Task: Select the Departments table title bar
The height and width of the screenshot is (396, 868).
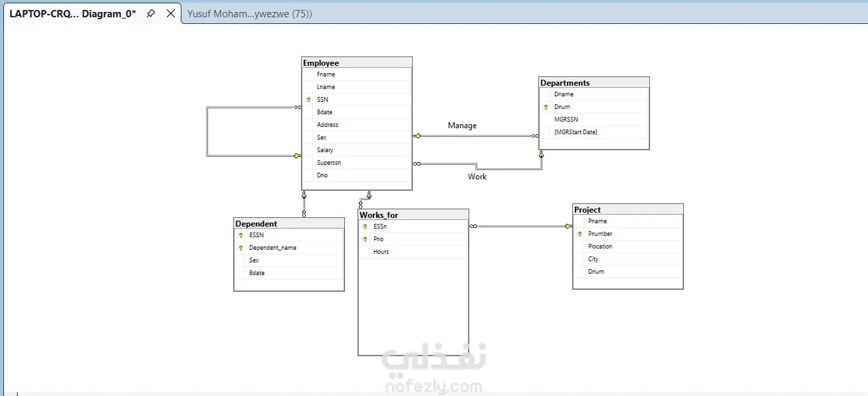Action: (x=594, y=83)
